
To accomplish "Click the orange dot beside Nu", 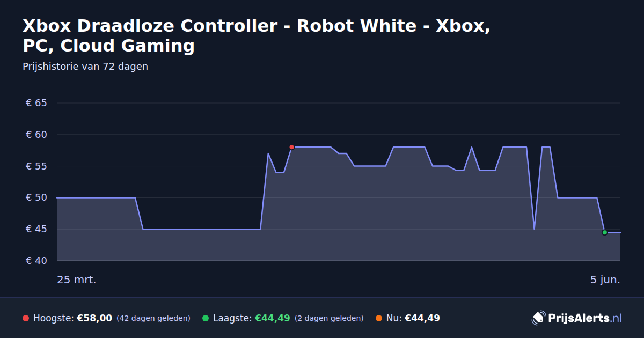I will pos(379,318).
